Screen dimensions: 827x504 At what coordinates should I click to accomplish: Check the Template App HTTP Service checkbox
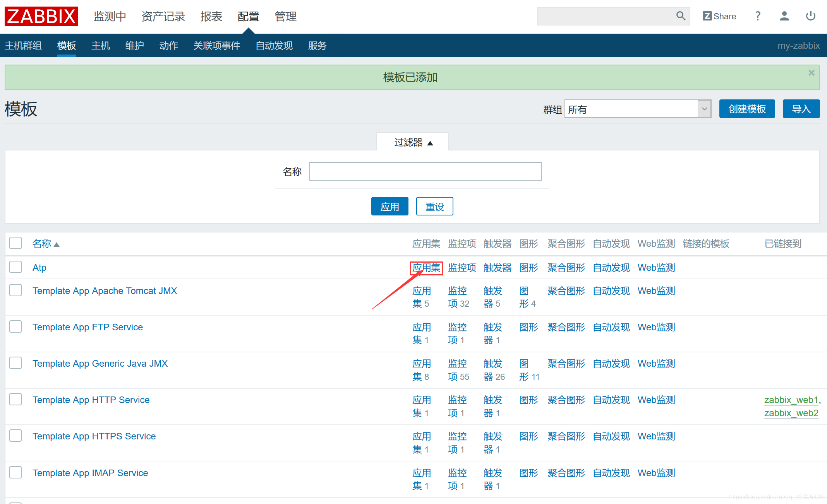click(15, 399)
